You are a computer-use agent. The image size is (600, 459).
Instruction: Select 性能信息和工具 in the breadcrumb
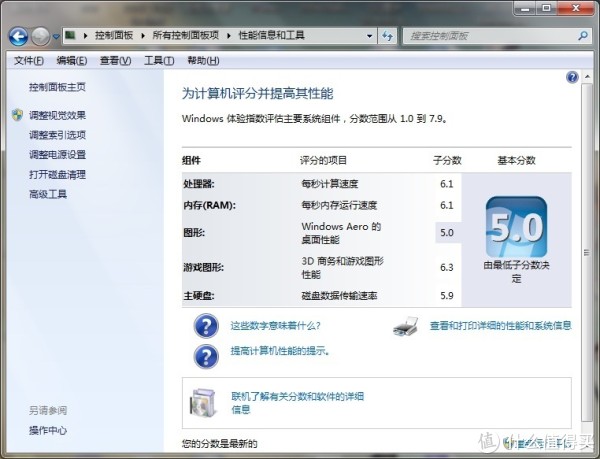(272, 36)
